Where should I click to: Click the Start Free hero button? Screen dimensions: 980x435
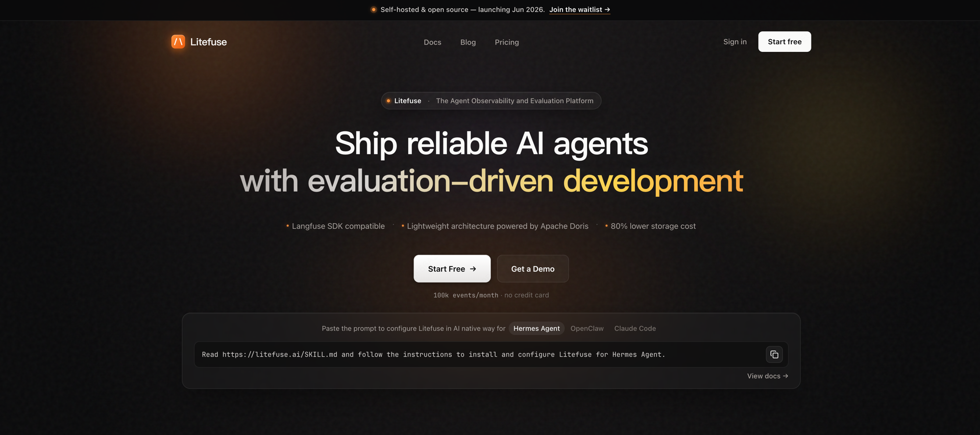pos(452,268)
